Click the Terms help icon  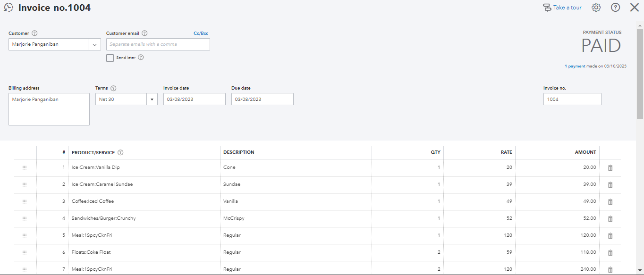[x=113, y=88]
